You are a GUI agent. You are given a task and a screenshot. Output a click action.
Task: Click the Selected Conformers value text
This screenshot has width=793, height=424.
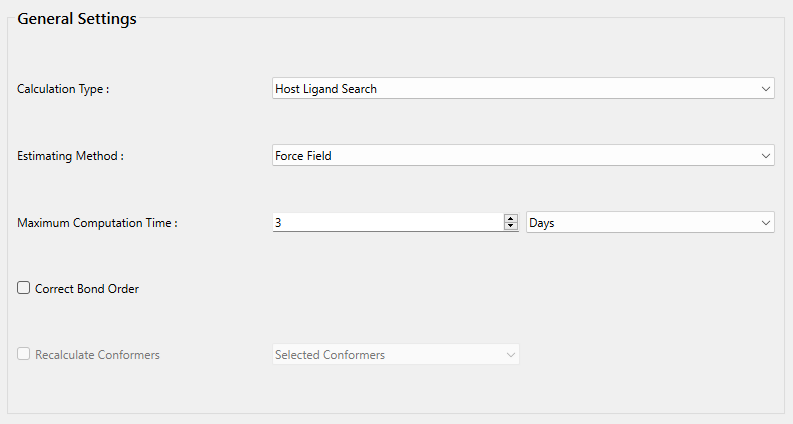[x=330, y=355]
